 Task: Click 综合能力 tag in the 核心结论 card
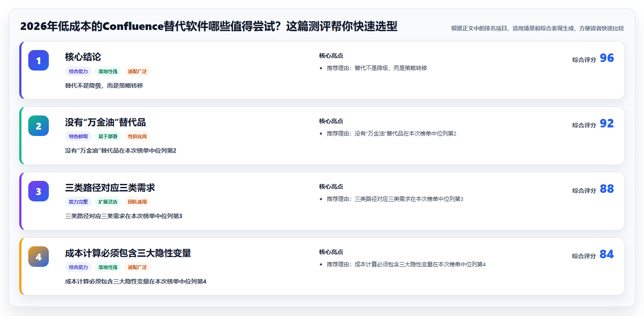pyautogui.click(x=78, y=71)
